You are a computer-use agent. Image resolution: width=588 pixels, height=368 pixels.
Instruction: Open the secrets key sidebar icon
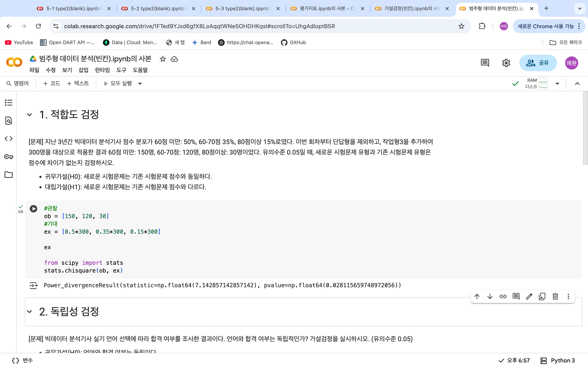(x=9, y=156)
